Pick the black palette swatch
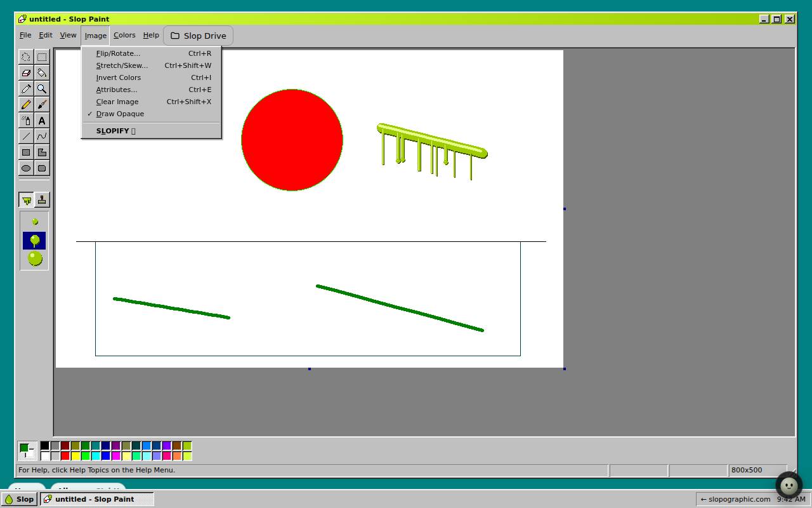Screen dimensions: 812x508 (45, 446)
